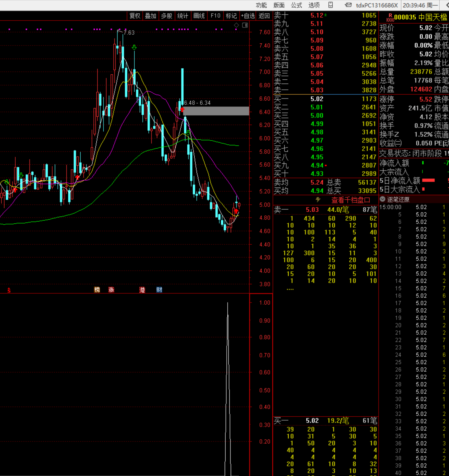Click the 买十 price 4.93
The height and width of the screenshot is (476, 449).
(x=317, y=174)
